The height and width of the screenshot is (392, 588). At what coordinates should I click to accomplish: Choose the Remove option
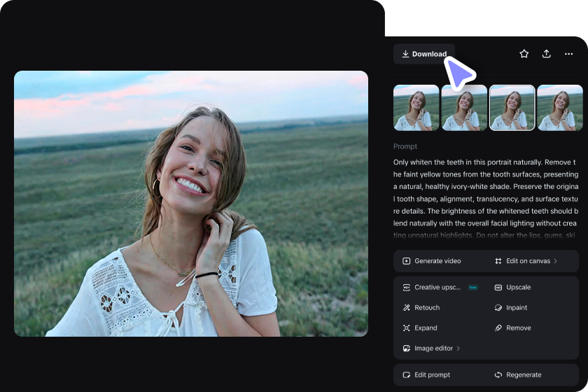pyautogui.click(x=518, y=328)
